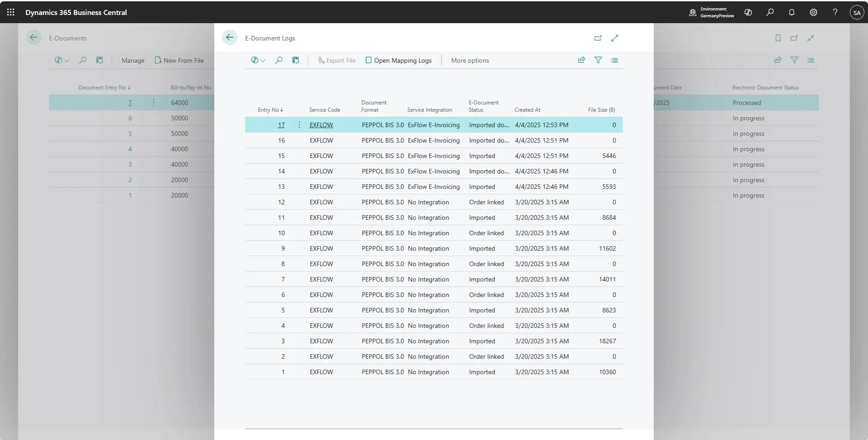Open the Business Central settings gear
The height and width of the screenshot is (440, 868).
pos(813,12)
